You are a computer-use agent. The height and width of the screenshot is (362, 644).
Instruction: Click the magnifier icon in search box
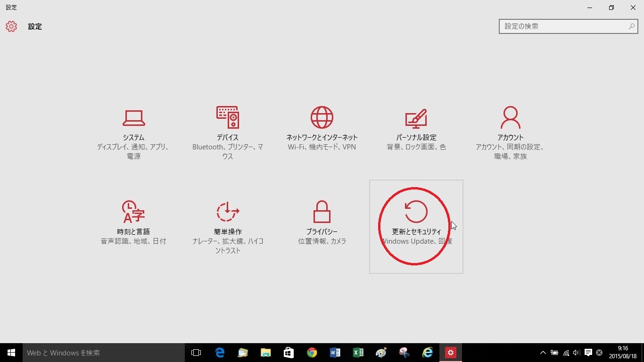(632, 26)
